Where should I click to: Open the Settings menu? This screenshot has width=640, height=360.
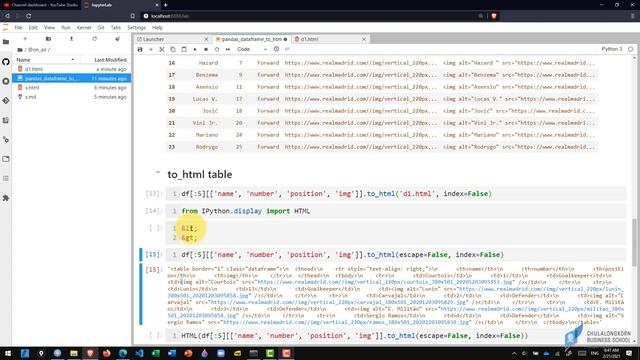(136, 28)
